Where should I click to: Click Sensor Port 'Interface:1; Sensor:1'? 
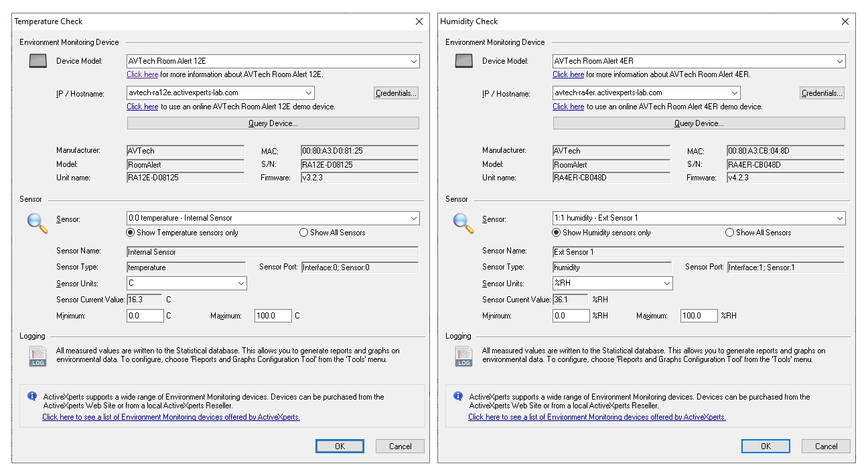(x=786, y=267)
